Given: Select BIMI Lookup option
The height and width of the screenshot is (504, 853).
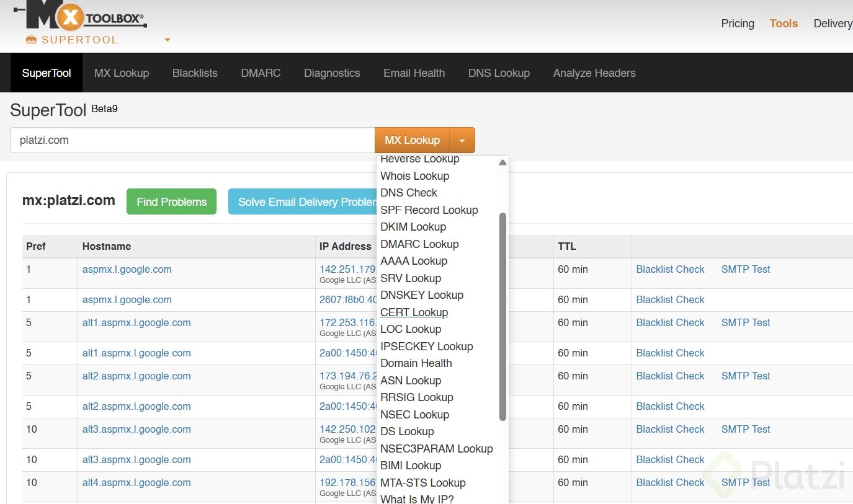Looking at the screenshot, I should point(411,466).
